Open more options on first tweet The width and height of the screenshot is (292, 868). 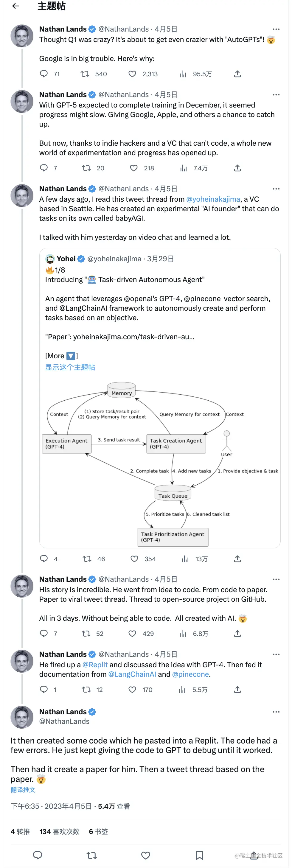(x=276, y=29)
